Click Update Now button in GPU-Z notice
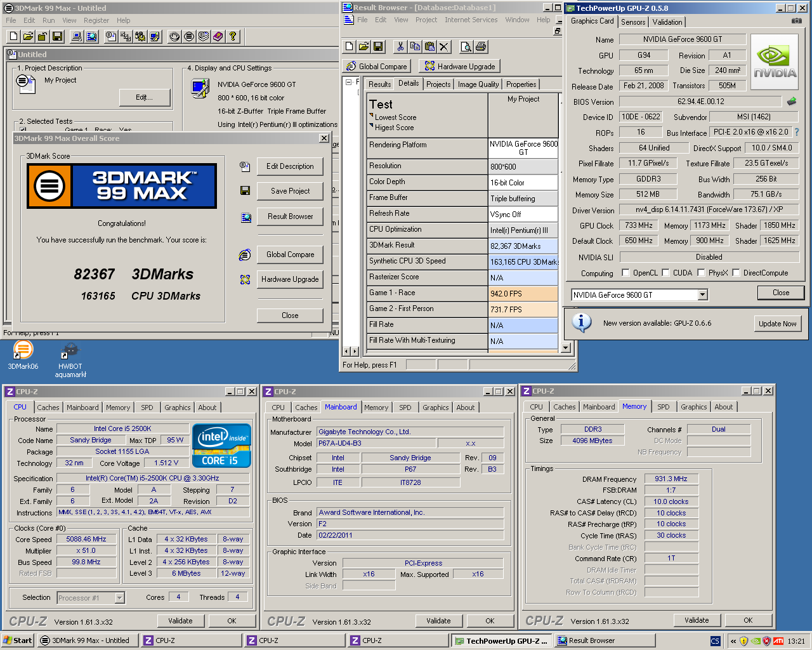 [778, 324]
